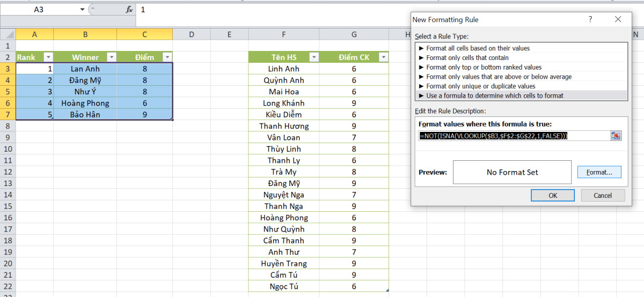Select row 22 header

click(x=8, y=286)
